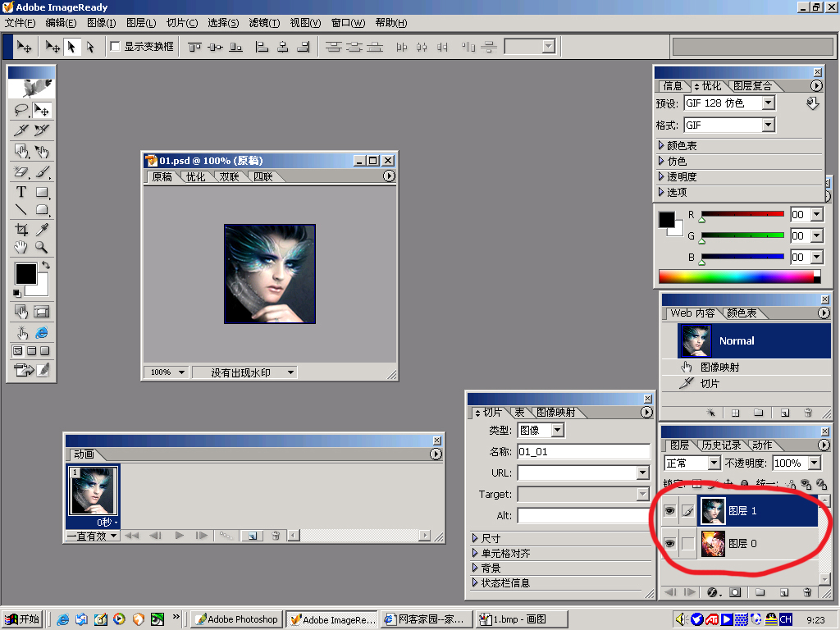Click align left edges icon in options bar
Viewport: 840px width, 630px height.
pos(262,47)
